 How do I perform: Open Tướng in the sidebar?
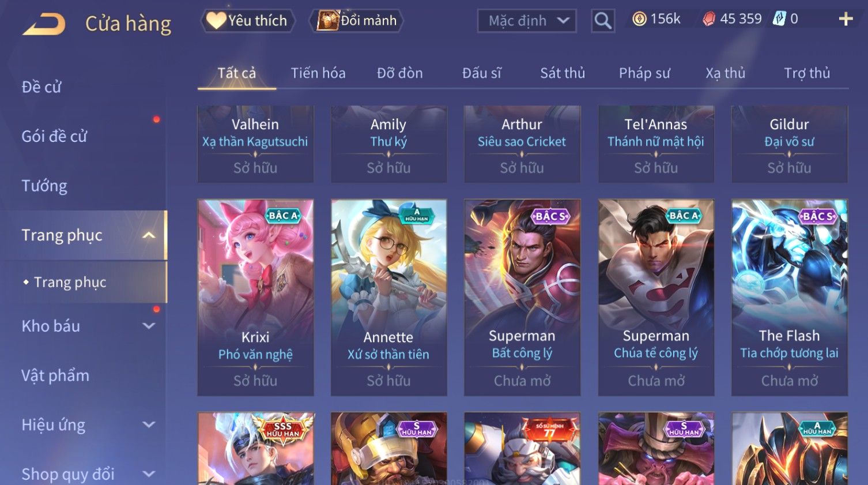click(x=44, y=186)
